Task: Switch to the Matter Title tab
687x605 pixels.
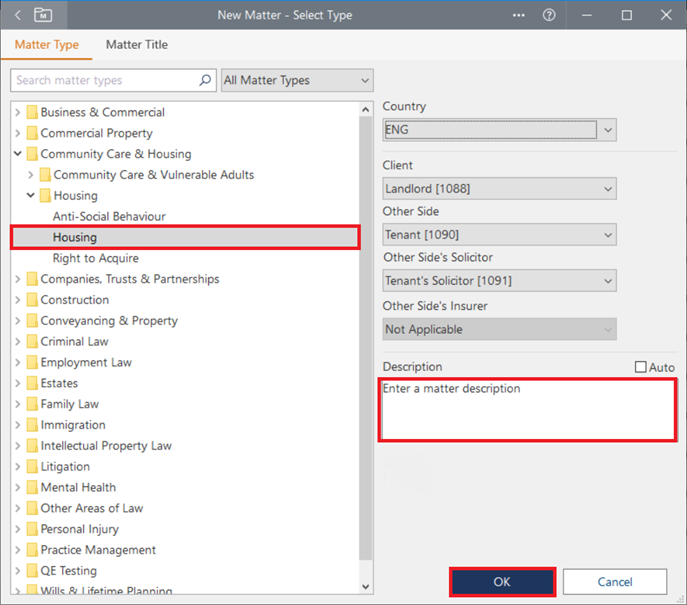Action: pos(137,45)
